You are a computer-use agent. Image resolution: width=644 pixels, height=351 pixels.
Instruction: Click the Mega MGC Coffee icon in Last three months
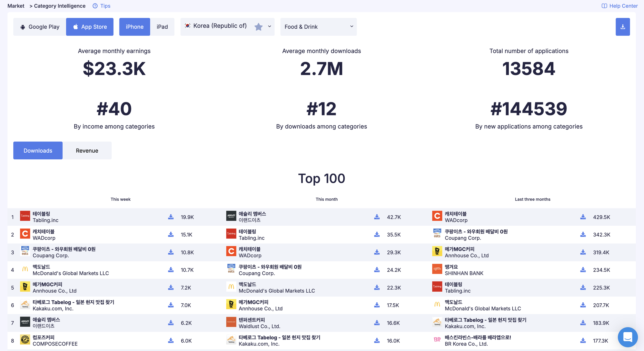point(437,251)
